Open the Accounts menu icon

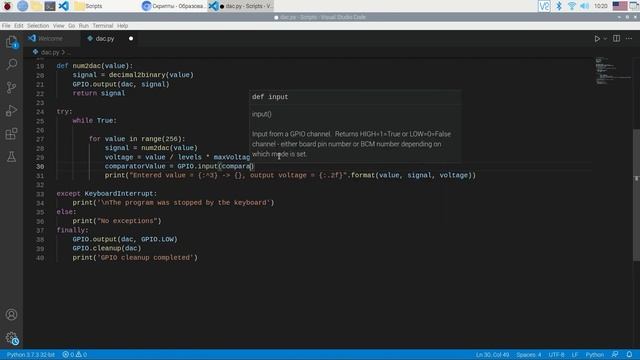click(x=11, y=315)
